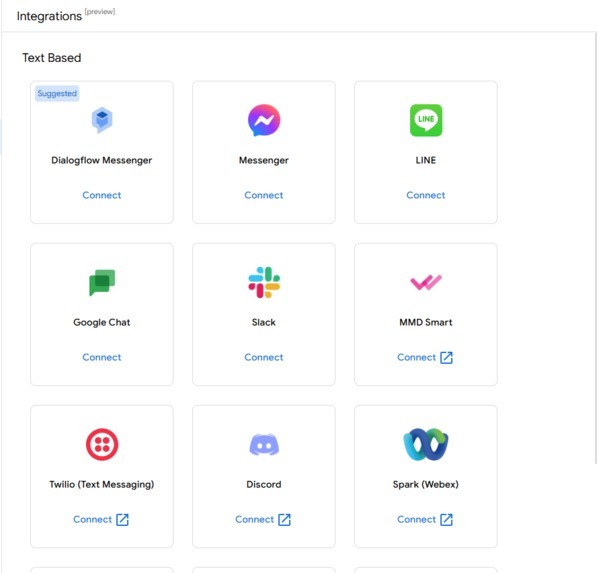Click the 'Text Based' section heading
This screenshot has width=597, height=573.
click(52, 58)
